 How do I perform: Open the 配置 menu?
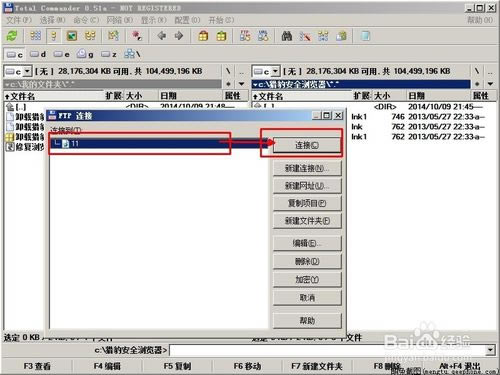(187, 20)
